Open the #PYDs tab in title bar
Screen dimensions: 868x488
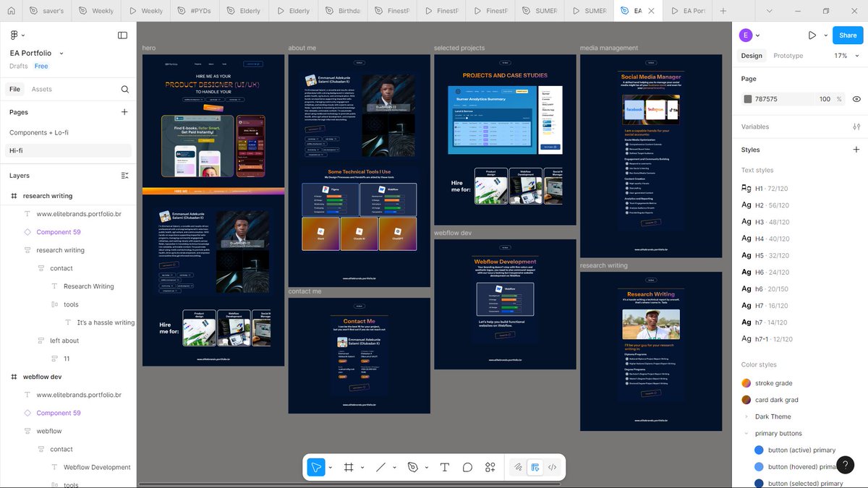pyautogui.click(x=195, y=11)
